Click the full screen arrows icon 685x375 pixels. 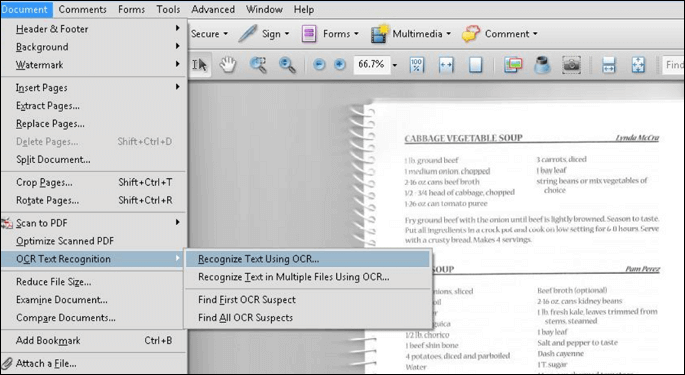pos(638,65)
